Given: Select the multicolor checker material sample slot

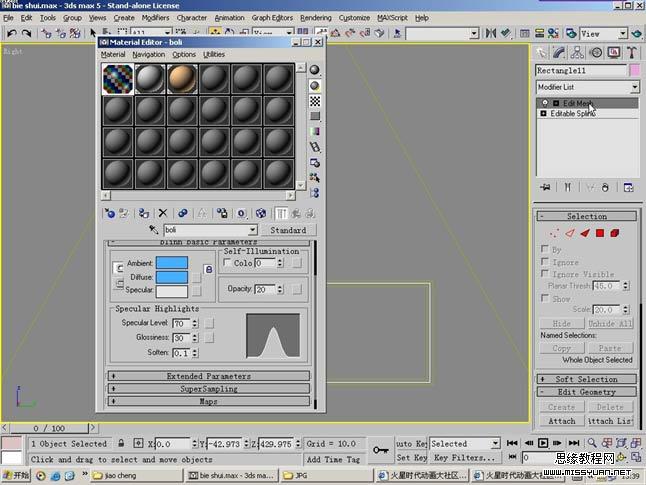Looking at the screenshot, I should pyautogui.click(x=118, y=79).
